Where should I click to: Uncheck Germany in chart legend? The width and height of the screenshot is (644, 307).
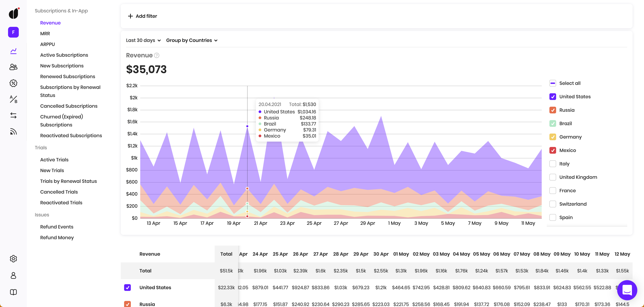[553, 137]
